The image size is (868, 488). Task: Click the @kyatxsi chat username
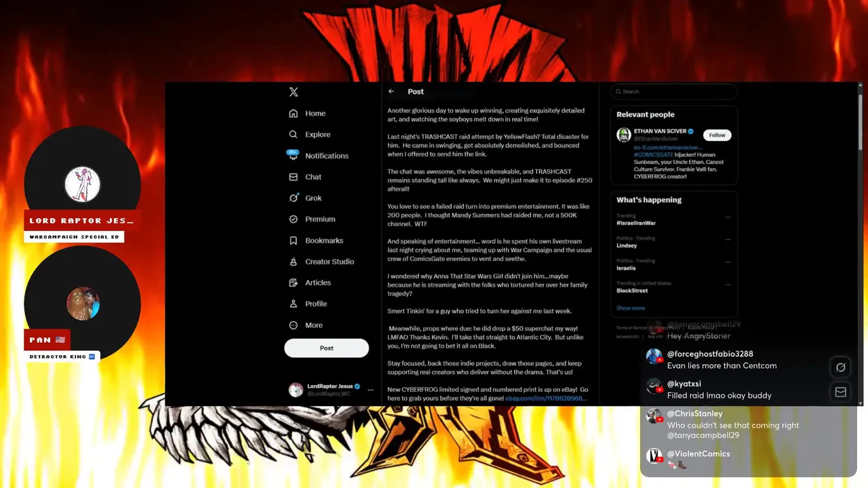[684, 384]
